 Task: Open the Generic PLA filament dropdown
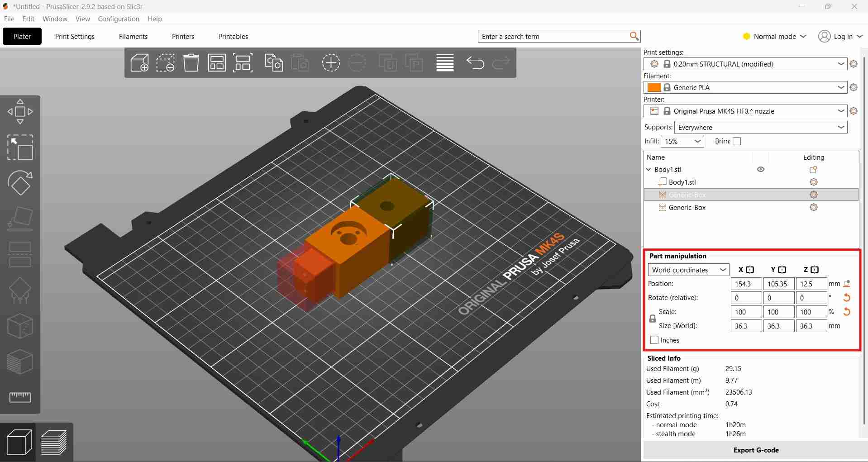745,87
